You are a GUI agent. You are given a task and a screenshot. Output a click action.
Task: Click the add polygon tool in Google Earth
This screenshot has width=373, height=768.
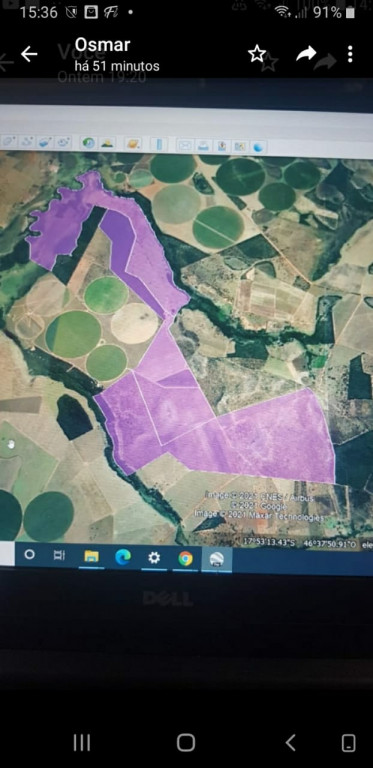[x=9, y=143]
